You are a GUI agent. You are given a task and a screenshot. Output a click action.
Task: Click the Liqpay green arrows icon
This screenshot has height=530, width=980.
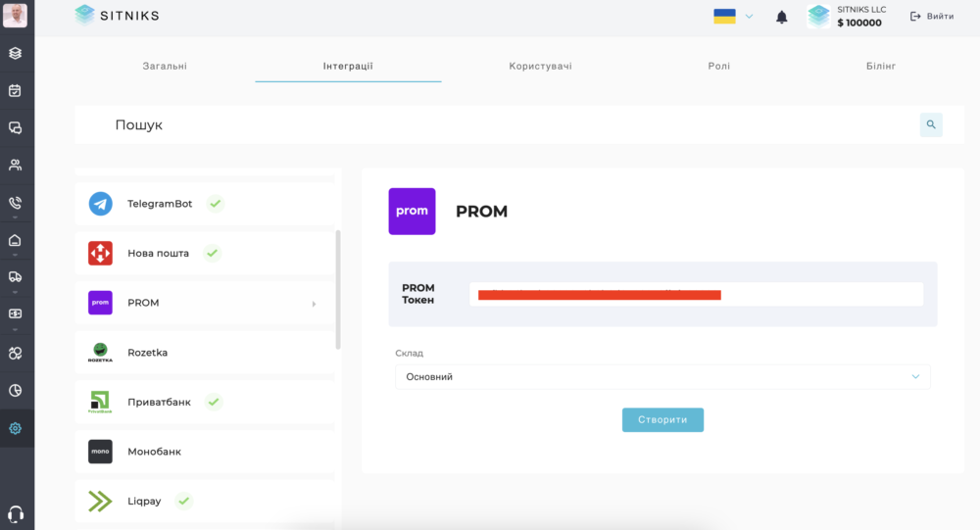coord(100,502)
